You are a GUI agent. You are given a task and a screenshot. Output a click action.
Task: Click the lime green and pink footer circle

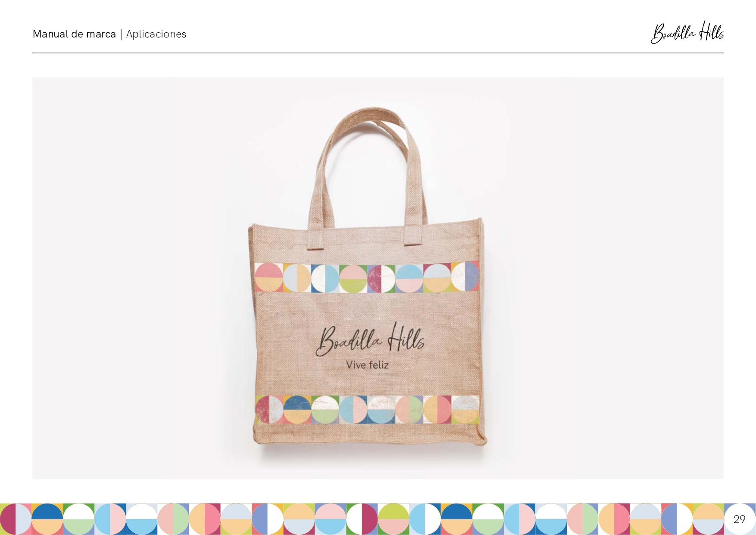click(x=394, y=519)
